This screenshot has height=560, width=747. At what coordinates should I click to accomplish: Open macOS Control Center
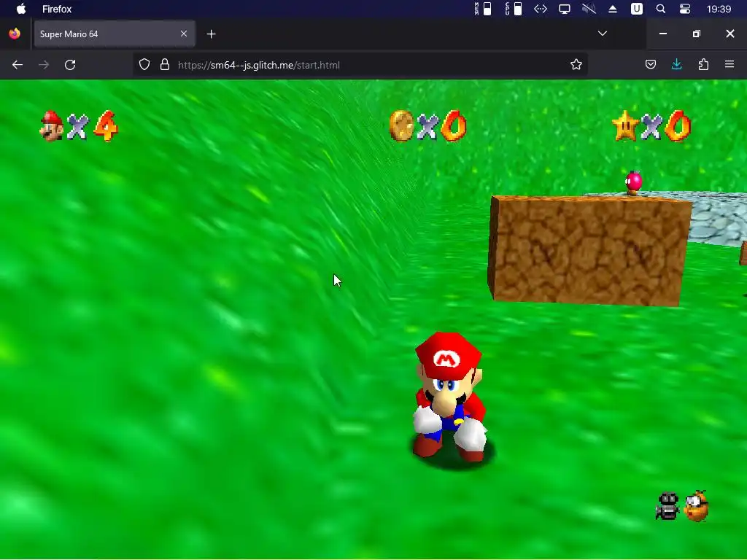pos(684,9)
